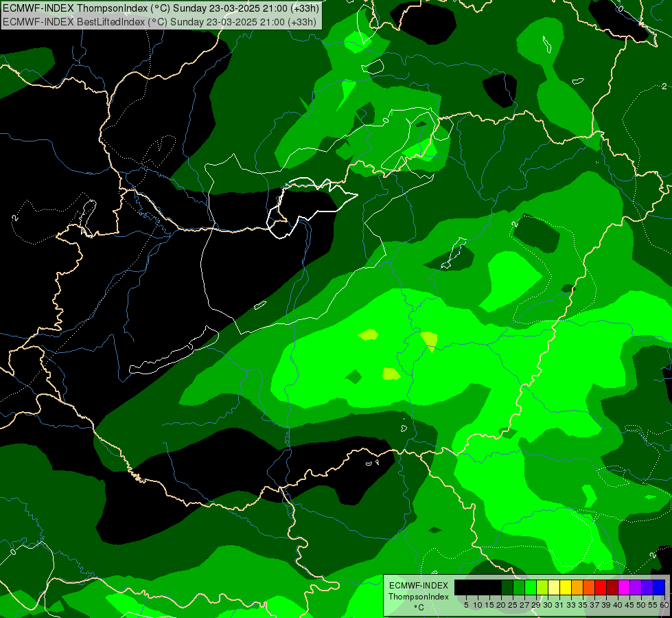Click legend scale value 55

coord(653,605)
